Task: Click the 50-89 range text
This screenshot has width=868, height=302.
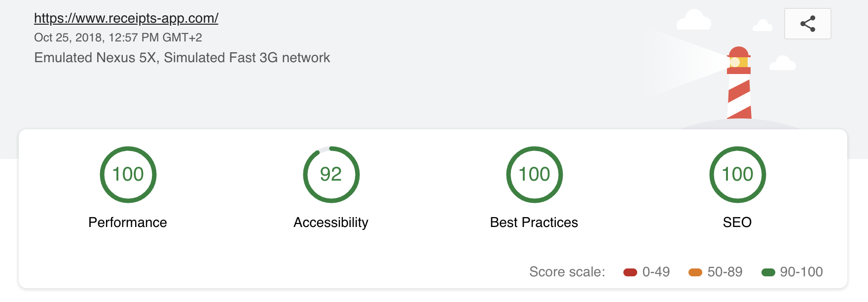Action: (724, 272)
